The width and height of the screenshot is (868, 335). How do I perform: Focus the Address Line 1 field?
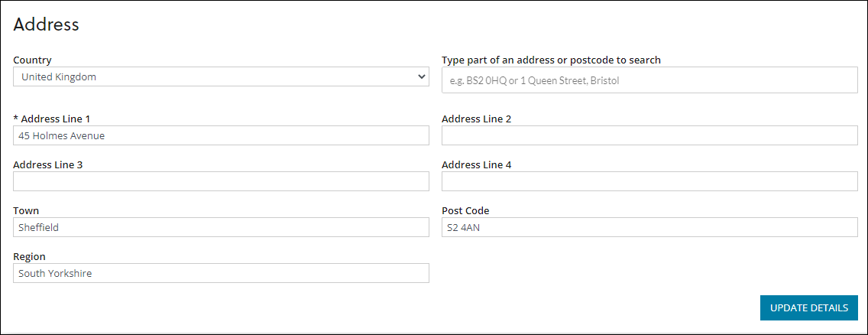(x=221, y=135)
